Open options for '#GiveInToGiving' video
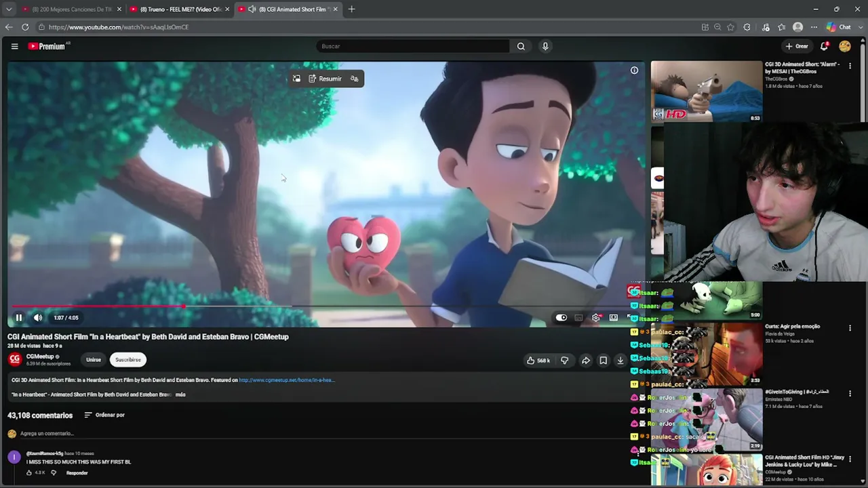868x488 pixels. [850, 394]
